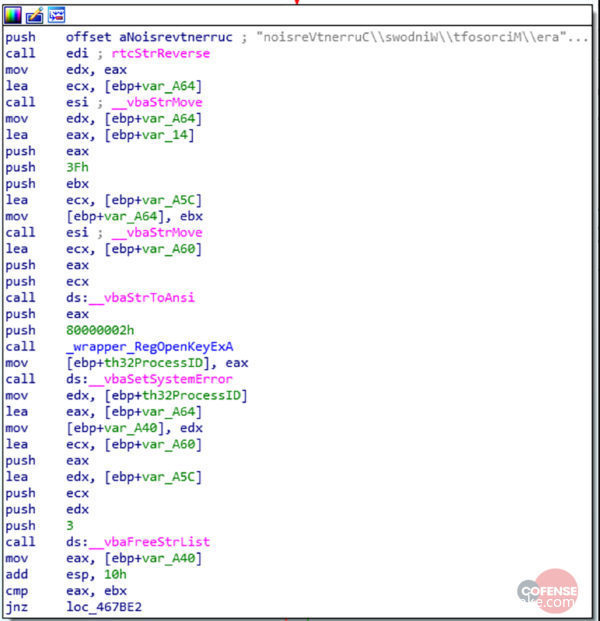This screenshot has width=600, height=621.
Task: Select the 'push ebx' instruction
Action: (47, 184)
